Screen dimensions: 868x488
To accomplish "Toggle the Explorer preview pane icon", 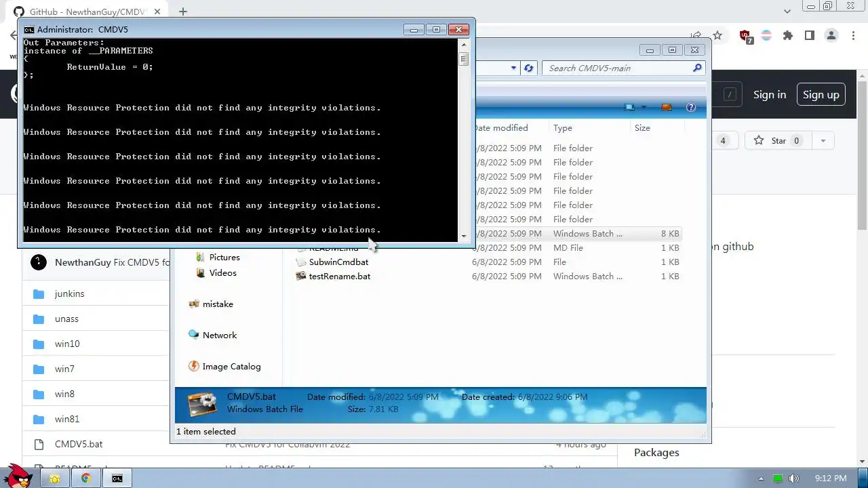I will [667, 107].
